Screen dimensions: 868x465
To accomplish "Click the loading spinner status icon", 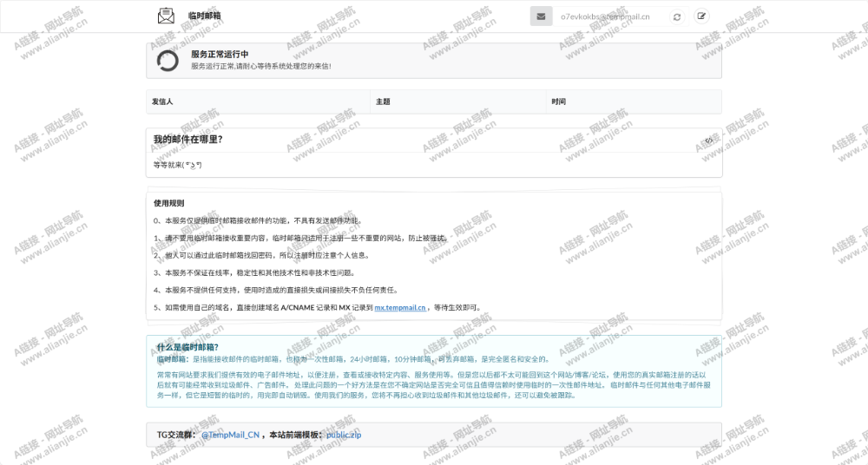I will 168,61.
